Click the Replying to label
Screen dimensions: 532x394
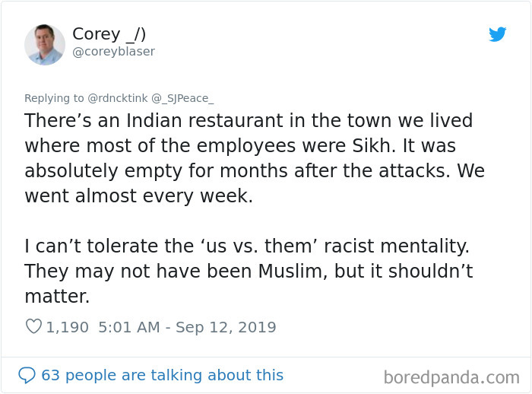click(54, 98)
